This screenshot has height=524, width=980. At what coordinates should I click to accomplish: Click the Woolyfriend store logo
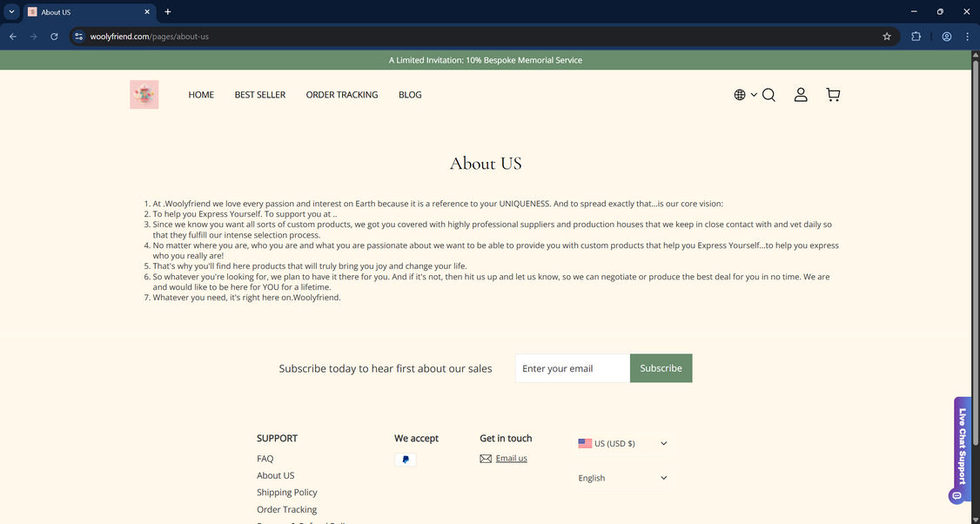[x=144, y=94]
